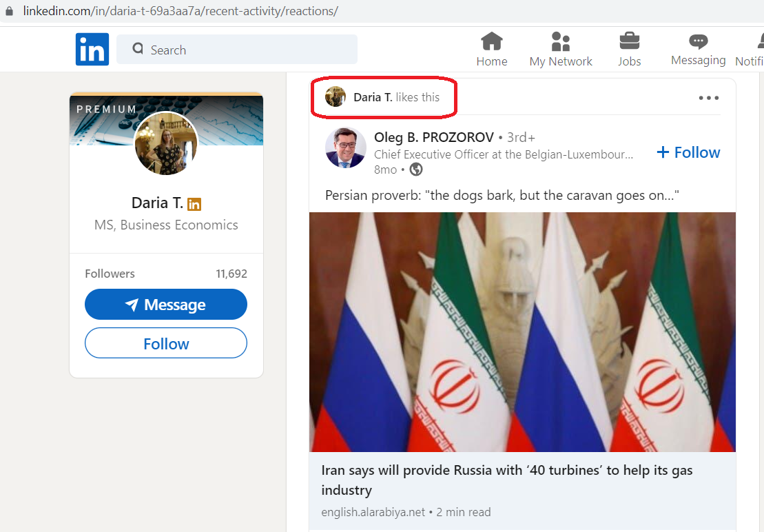This screenshot has height=532, width=764.
Task: Click the '8mo' post timestamp
Action: pos(385,170)
